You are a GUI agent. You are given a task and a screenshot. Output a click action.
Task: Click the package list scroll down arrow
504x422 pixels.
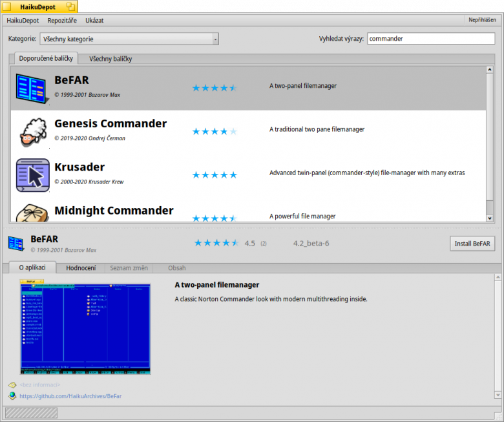pyautogui.click(x=490, y=218)
